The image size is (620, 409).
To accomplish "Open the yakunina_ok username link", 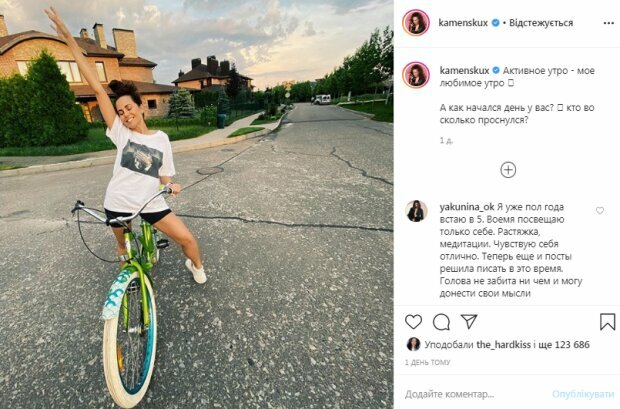I will tap(467, 207).
